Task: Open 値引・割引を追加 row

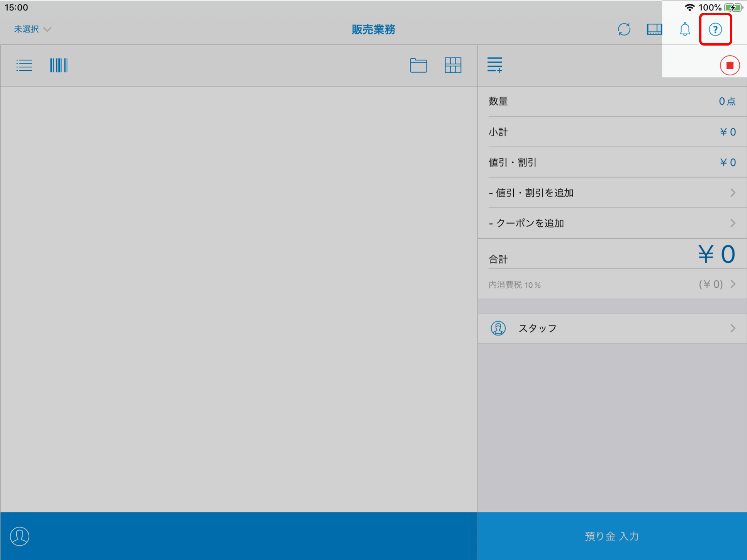Action: 612,193
